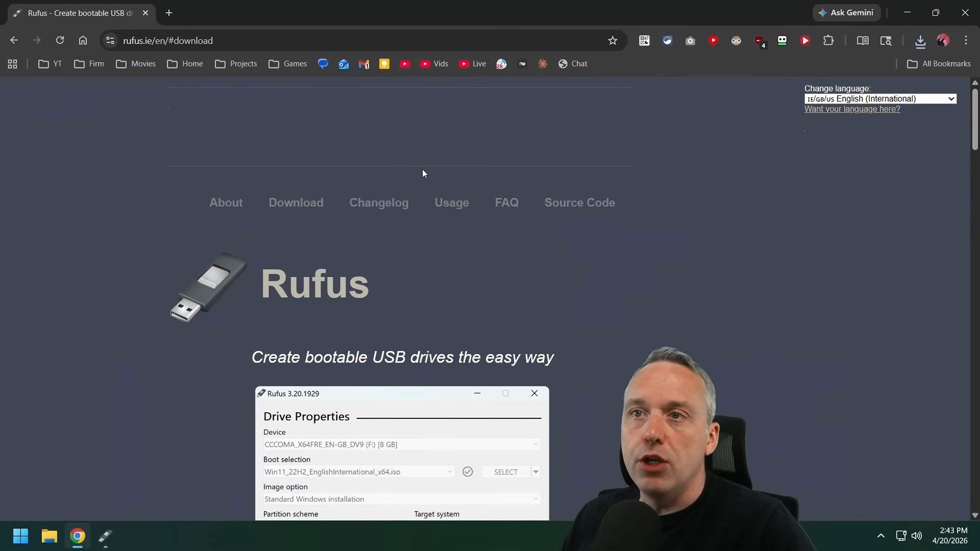This screenshot has height=551, width=980.
Task: Go to the Download section
Action: click(296, 202)
